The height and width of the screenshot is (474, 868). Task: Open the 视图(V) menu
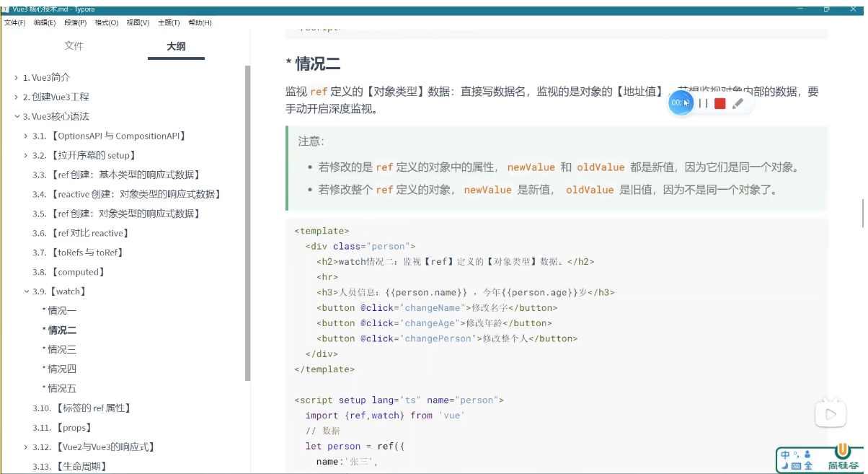(138, 22)
